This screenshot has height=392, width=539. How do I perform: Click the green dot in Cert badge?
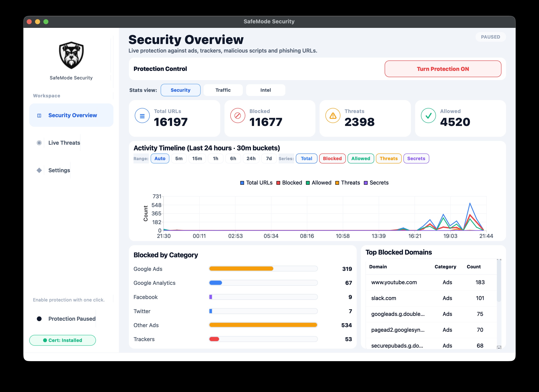click(x=45, y=340)
